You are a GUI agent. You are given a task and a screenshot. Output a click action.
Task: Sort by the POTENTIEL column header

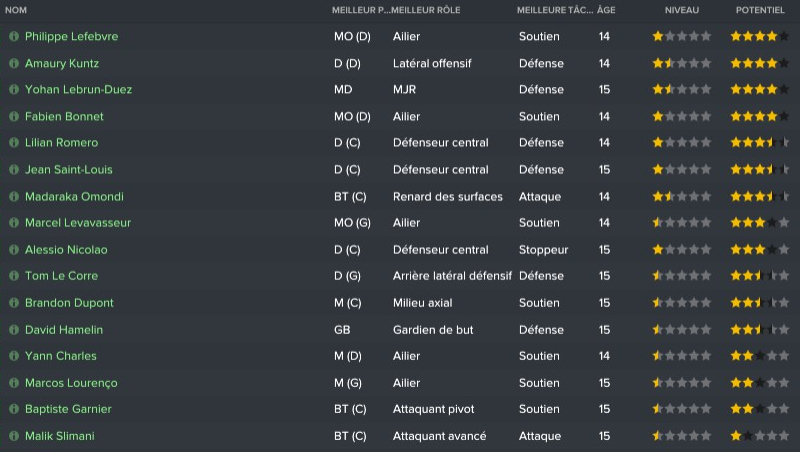click(x=760, y=10)
